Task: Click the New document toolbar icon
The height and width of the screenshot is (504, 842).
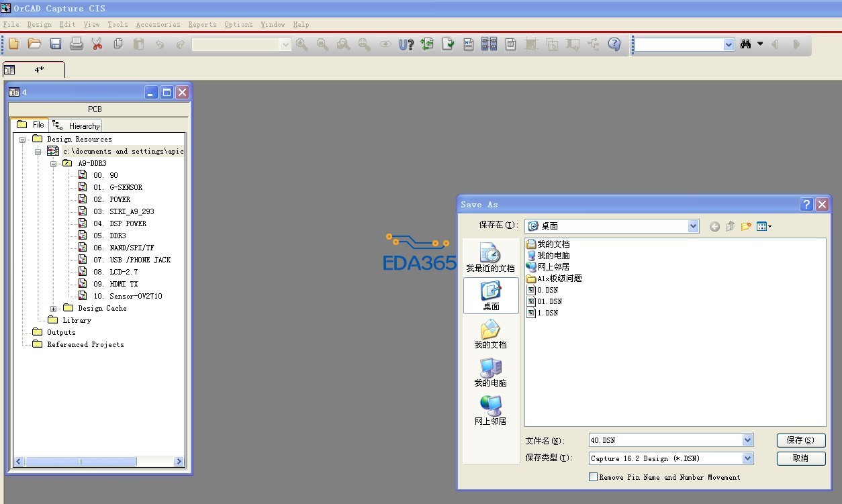Action: (x=14, y=44)
